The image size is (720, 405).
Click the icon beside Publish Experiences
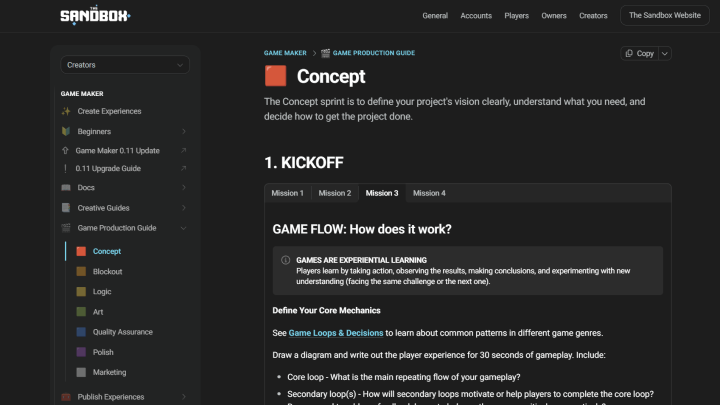click(x=66, y=397)
